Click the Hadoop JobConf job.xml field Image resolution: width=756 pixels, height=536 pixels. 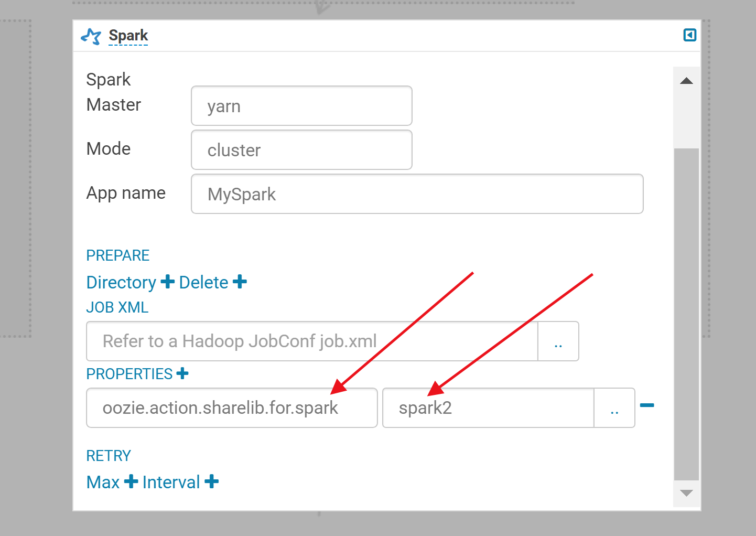coord(312,341)
